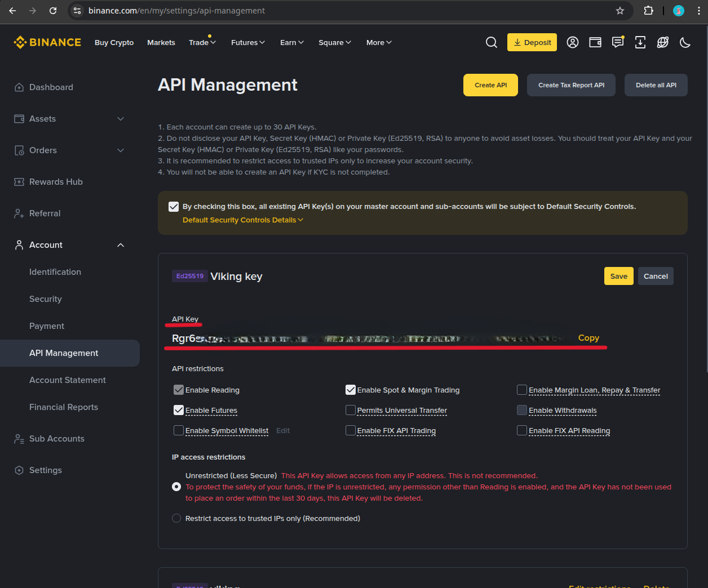Viewport: 708px width, 588px height.
Task: Toggle dark mode moon icon
Action: tap(685, 42)
